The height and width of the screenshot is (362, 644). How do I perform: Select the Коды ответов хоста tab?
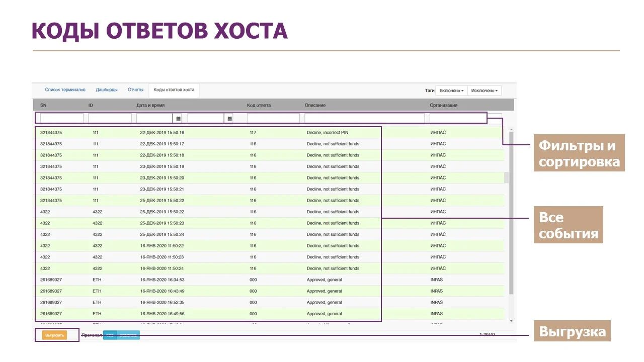[174, 90]
